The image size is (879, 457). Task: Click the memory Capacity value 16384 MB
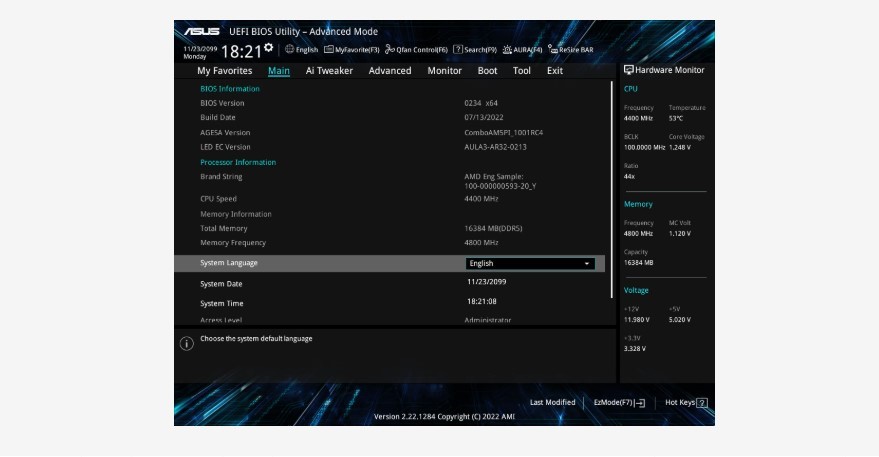[639, 263]
